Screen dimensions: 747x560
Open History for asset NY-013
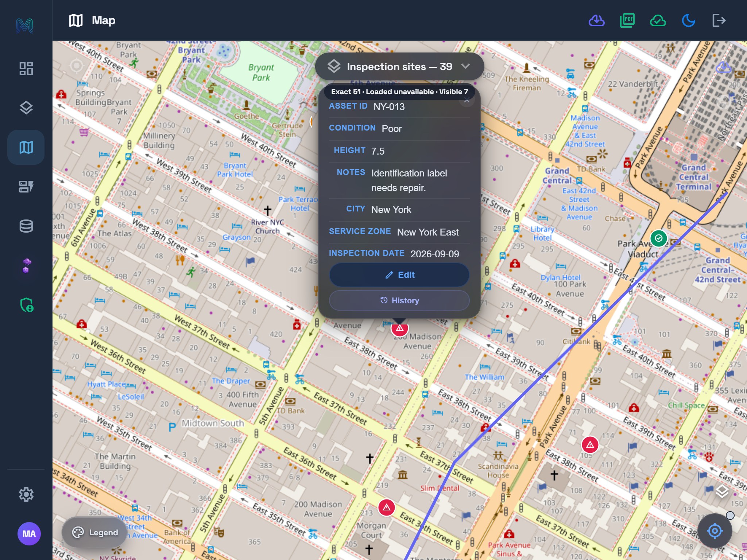[x=399, y=300]
